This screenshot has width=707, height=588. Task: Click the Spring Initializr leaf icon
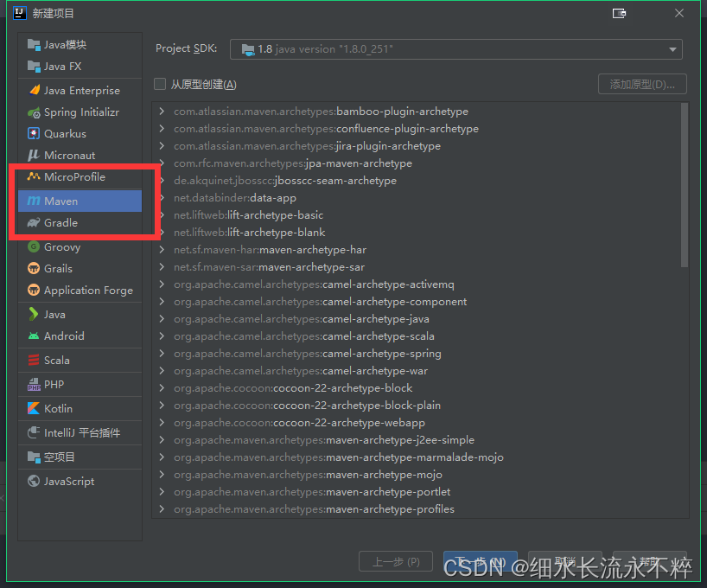[34, 112]
